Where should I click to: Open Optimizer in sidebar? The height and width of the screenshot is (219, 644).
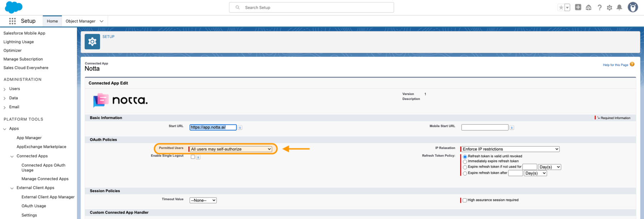[x=13, y=50]
